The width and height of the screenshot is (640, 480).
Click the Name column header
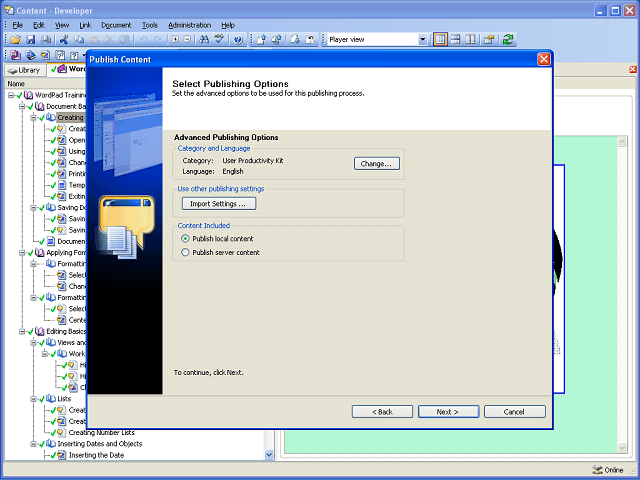pyautogui.click(x=16, y=84)
